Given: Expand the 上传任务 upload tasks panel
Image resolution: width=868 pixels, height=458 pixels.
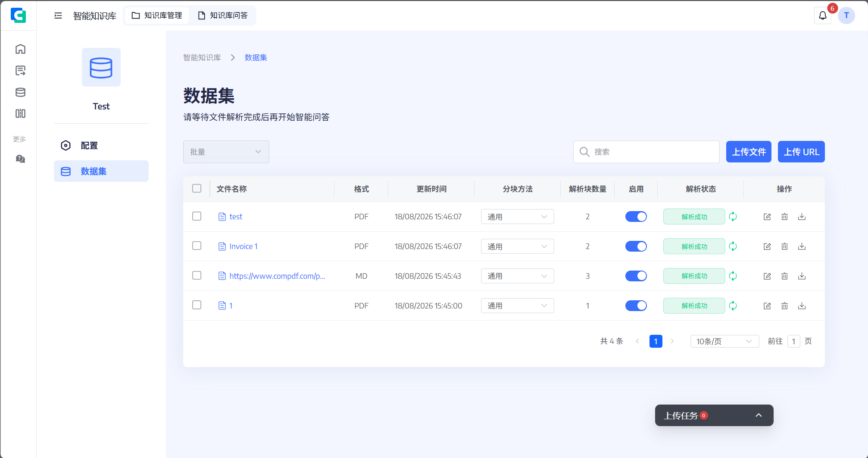Looking at the screenshot, I should click(759, 415).
